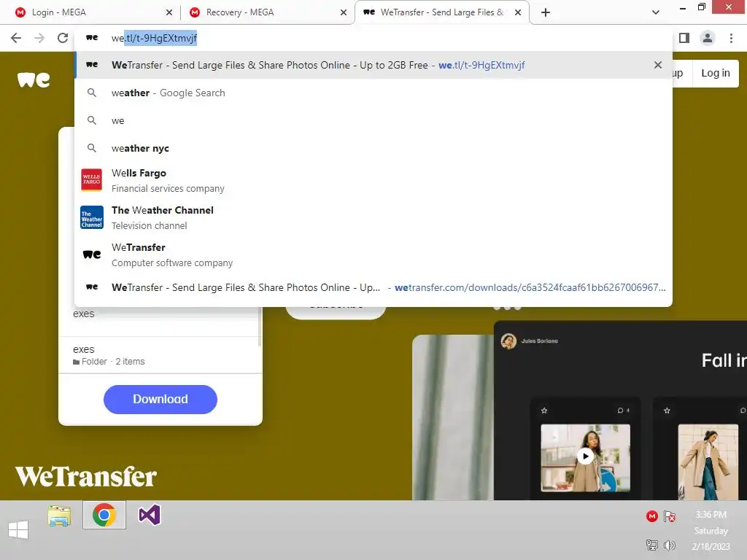Click the Log in button
747x560 pixels.
point(715,73)
